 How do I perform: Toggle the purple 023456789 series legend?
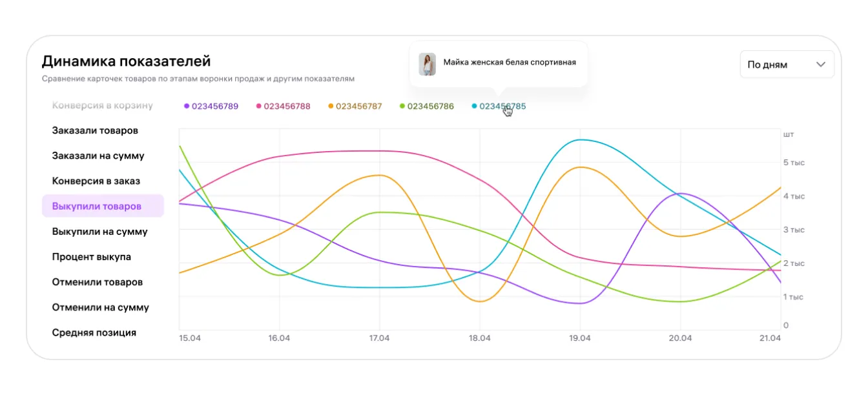211,106
